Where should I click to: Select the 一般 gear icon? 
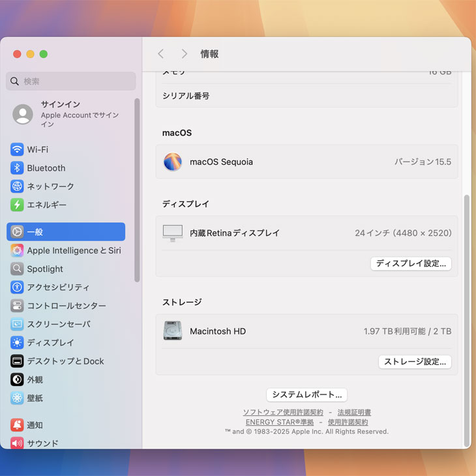(x=17, y=232)
